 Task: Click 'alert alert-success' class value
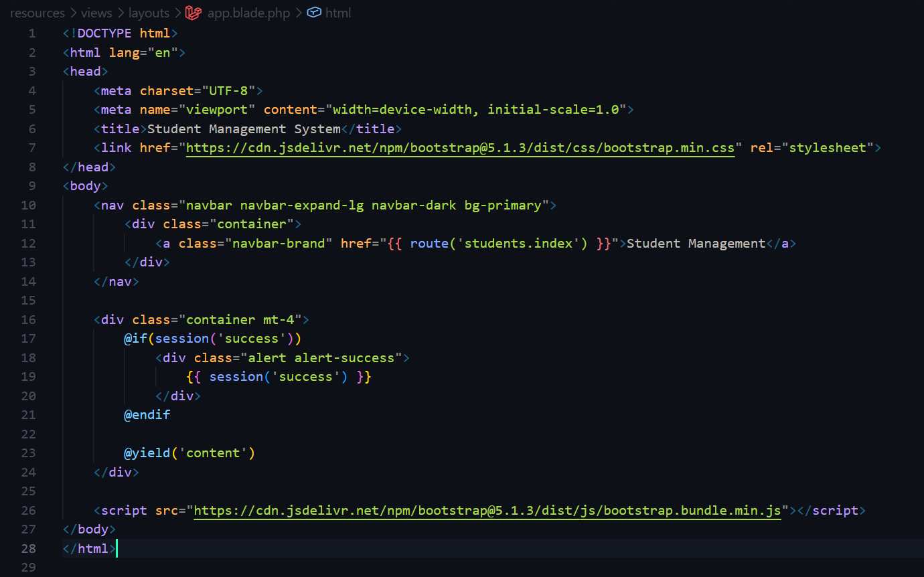click(x=321, y=357)
